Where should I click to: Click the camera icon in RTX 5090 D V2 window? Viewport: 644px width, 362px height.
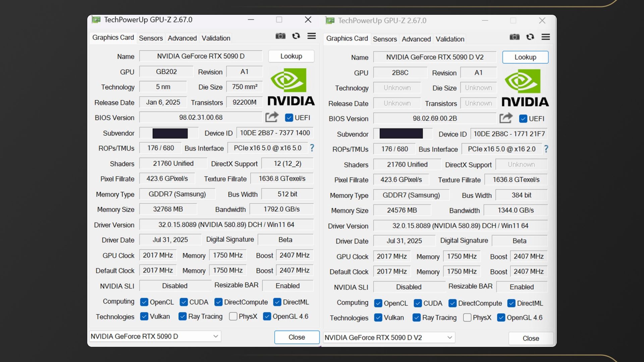point(515,37)
